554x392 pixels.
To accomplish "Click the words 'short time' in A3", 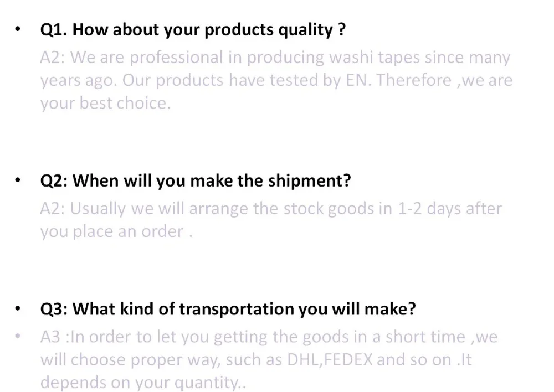I will [x=425, y=337].
